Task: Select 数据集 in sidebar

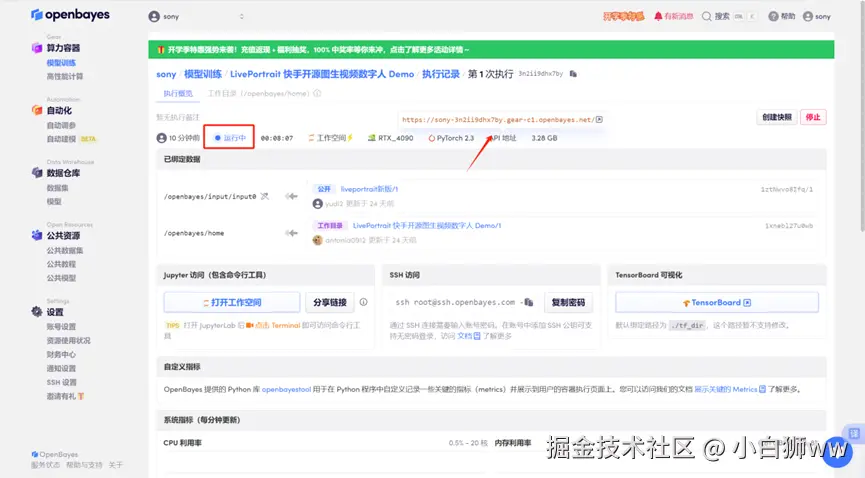Action: (x=57, y=188)
